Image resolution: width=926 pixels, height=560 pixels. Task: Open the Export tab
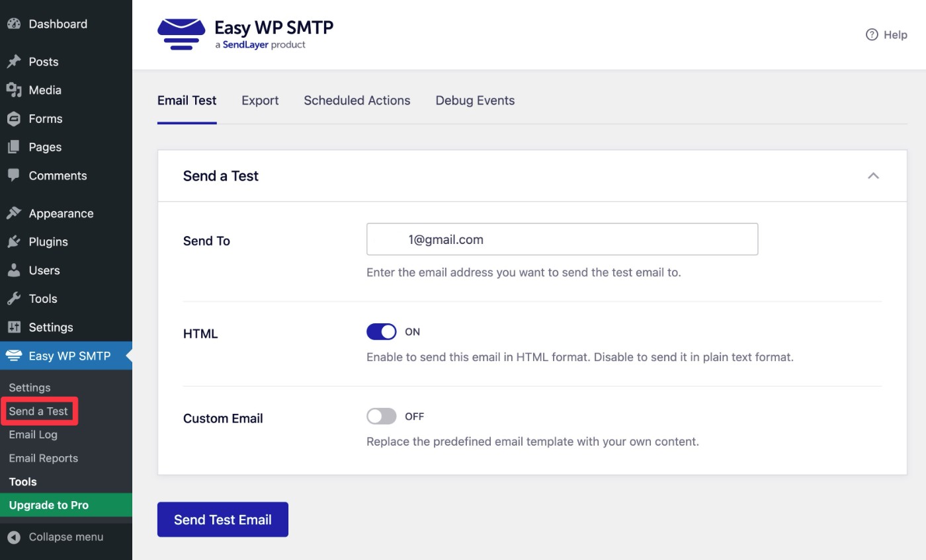pyautogui.click(x=260, y=100)
